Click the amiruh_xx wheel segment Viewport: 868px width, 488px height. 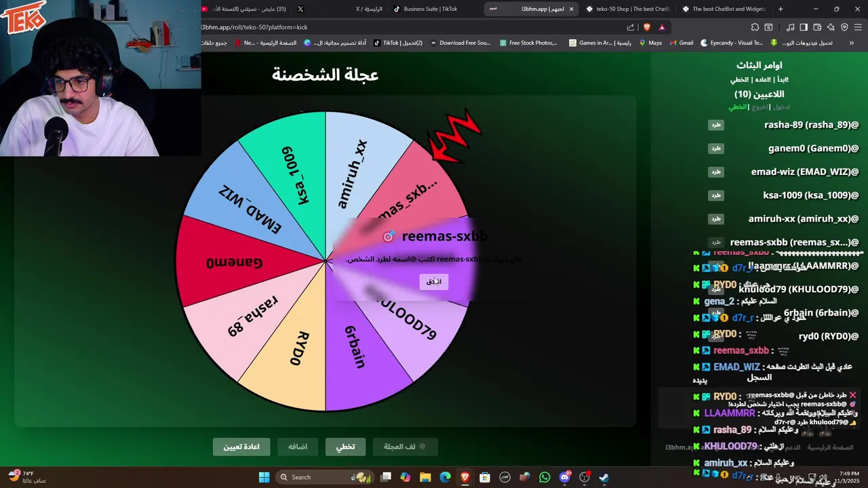(x=353, y=175)
